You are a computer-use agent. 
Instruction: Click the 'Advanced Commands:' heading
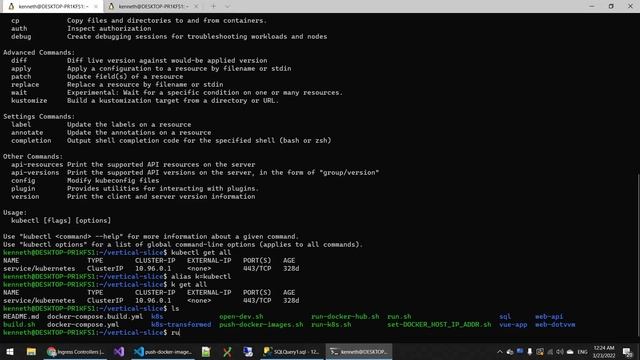(x=39, y=52)
